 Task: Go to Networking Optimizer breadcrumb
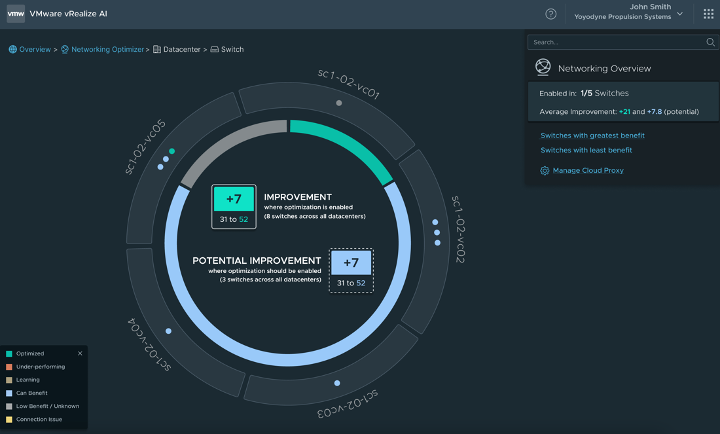(107, 49)
